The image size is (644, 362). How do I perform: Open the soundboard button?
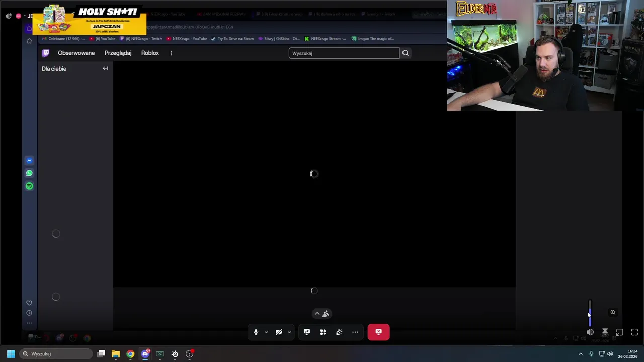[339, 332]
